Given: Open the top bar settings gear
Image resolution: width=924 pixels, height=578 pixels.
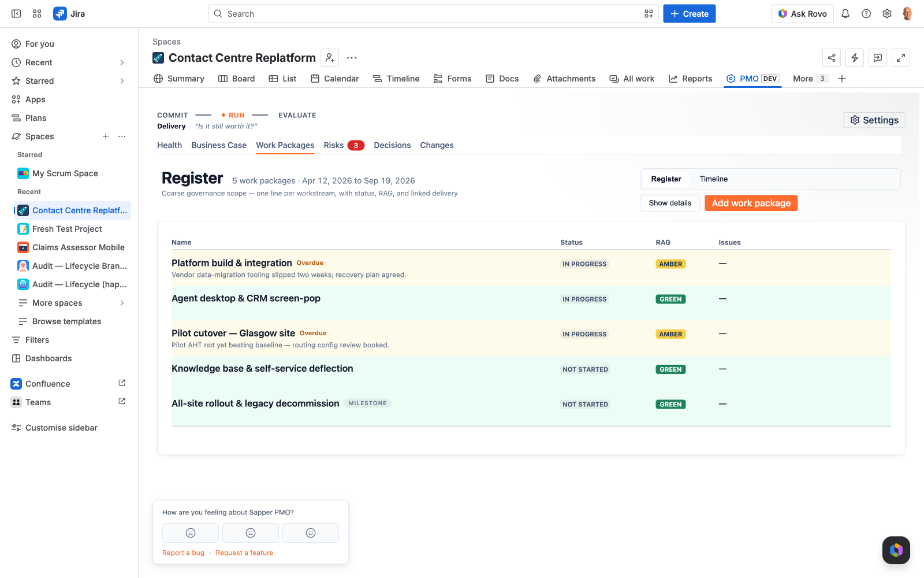Looking at the screenshot, I should 887,14.
